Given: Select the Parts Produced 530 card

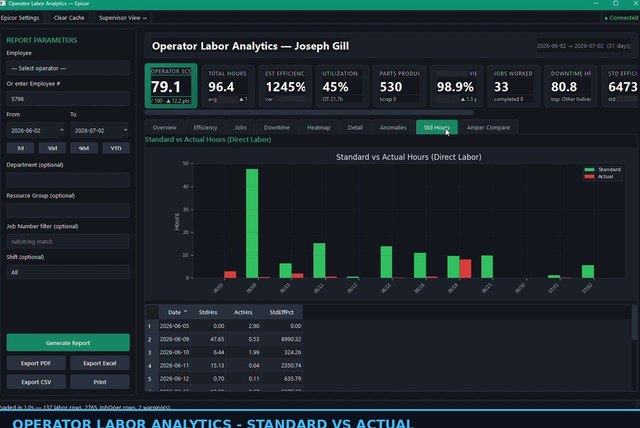Looking at the screenshot, I should tap(399, 86).
